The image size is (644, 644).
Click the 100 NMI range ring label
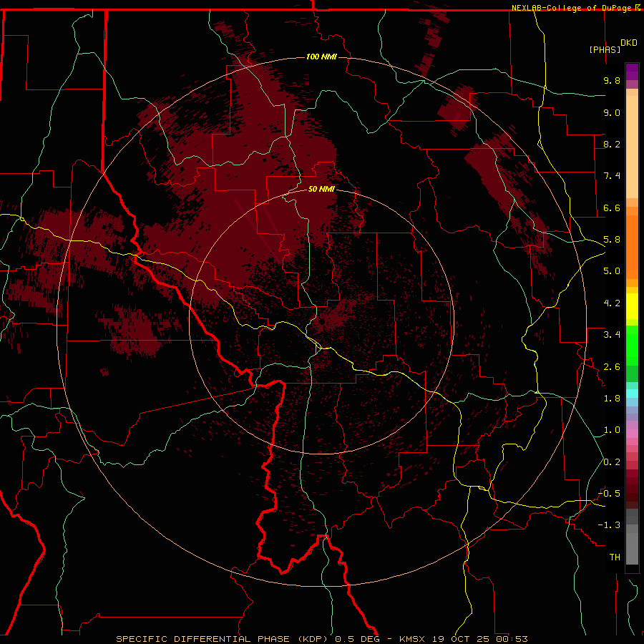pos(321,57)
